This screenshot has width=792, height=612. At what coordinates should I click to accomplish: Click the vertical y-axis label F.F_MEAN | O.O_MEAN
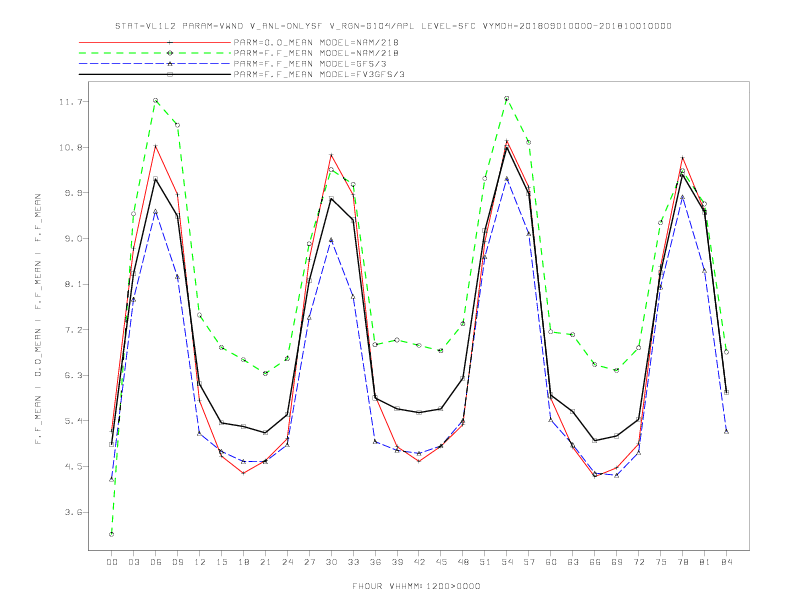[38, 319]
